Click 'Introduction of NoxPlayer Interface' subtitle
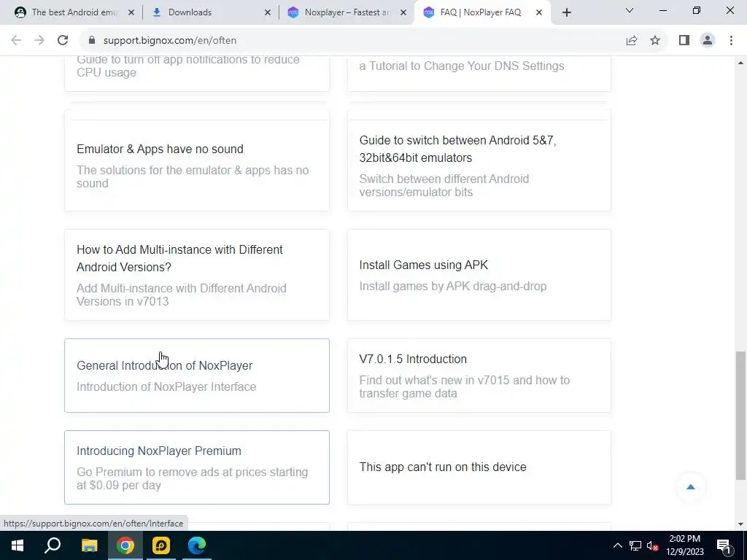The height and width of the screenshot is (560, 747). 166,386
